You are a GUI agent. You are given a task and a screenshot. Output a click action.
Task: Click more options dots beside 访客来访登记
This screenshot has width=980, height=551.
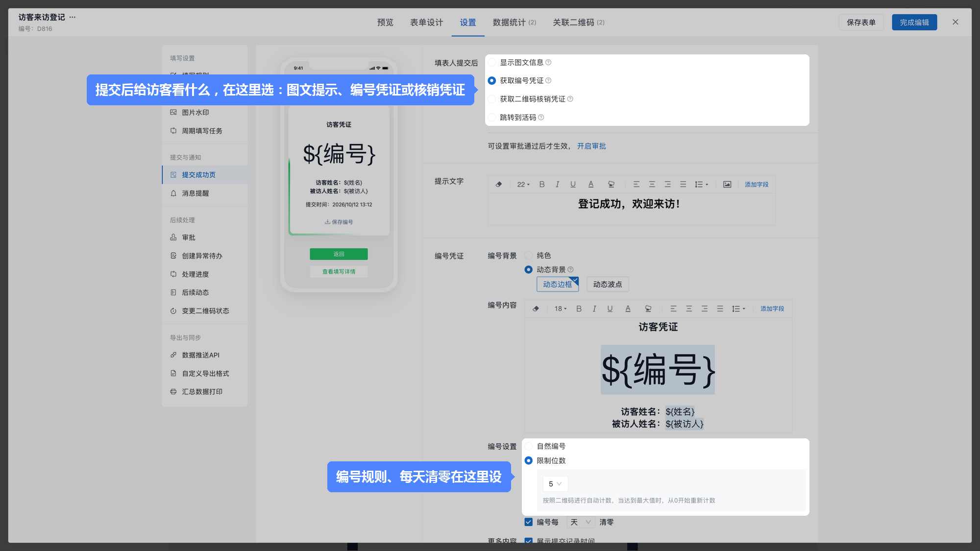tap(73, 17)
